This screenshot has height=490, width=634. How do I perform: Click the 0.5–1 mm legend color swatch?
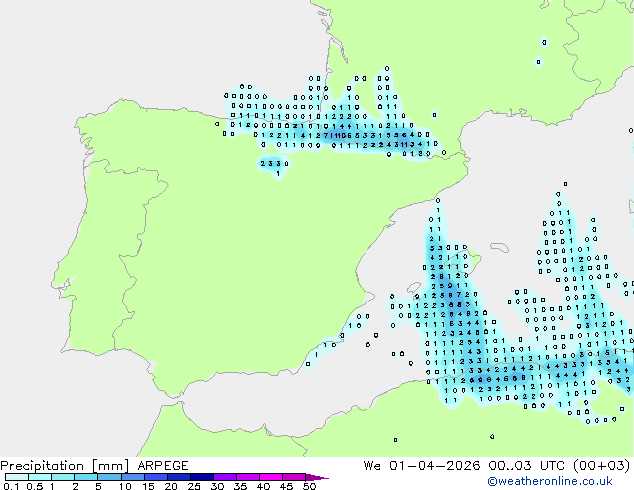pos(40,477)
